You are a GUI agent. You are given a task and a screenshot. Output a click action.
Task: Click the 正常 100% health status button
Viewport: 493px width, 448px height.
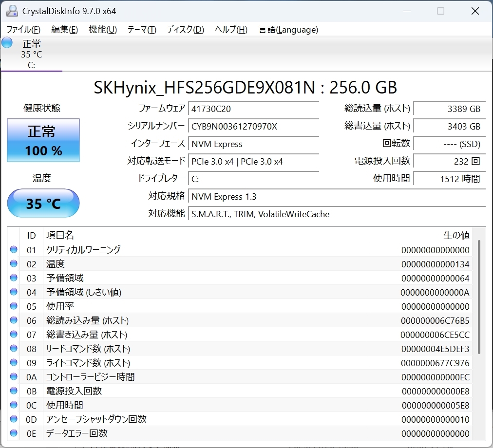(x=43, y=140)
